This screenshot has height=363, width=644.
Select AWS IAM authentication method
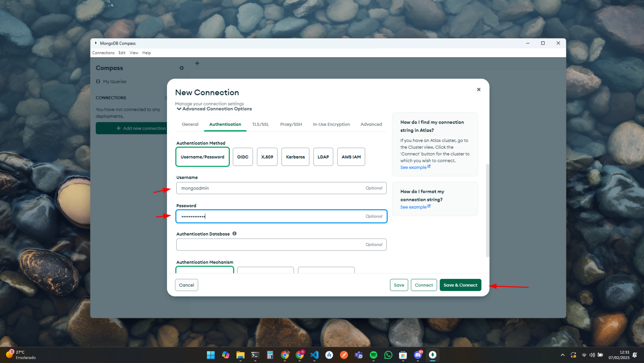[351, 157]
